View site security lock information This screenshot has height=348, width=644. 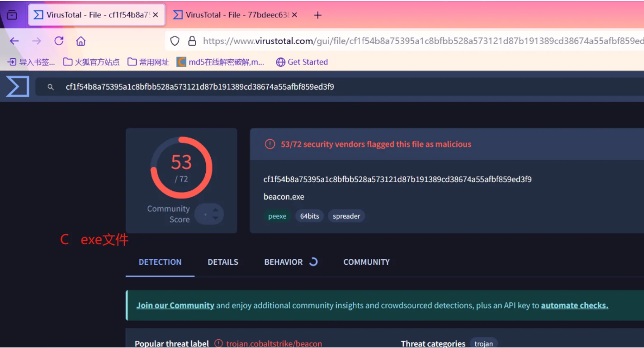click(192, 41)
